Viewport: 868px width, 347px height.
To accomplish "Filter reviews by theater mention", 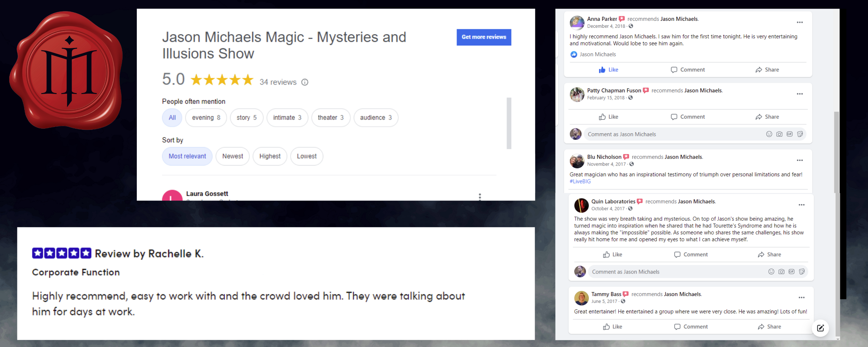I will click(x=331, y=118).
